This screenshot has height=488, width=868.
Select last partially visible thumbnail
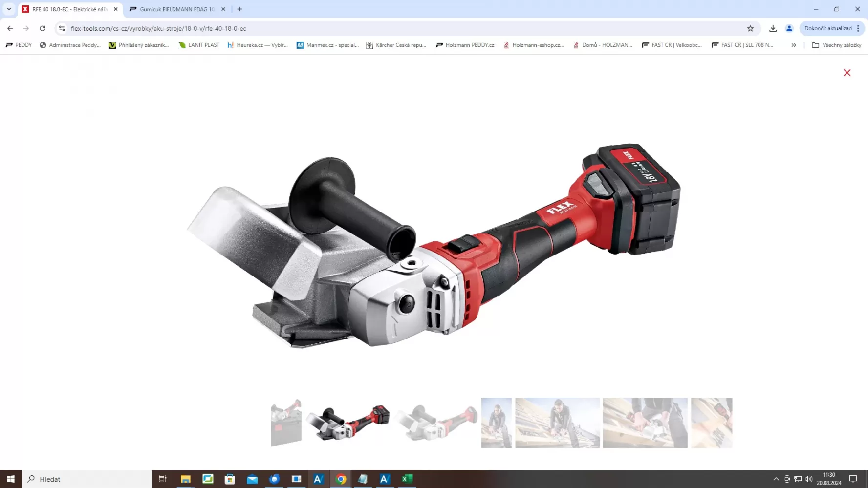pos(712,423)
